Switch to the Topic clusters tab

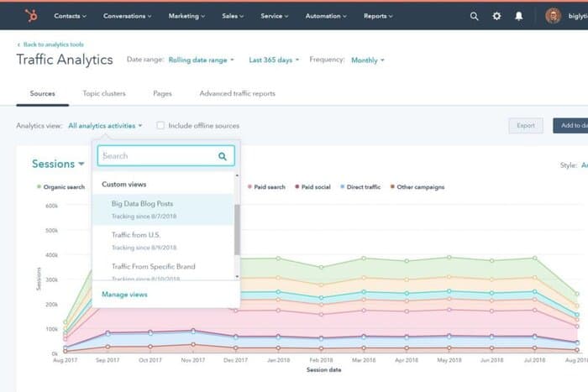(104, 94)
